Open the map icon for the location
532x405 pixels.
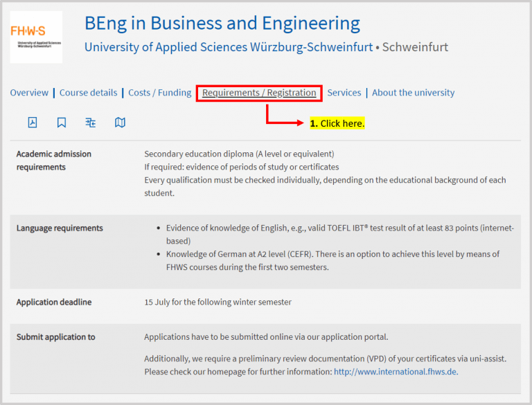(x=120, y=122)
